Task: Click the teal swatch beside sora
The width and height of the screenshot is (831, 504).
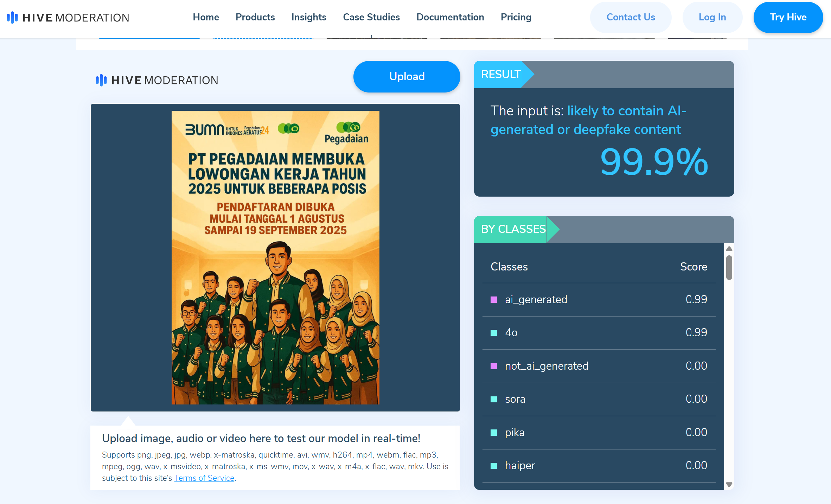Action: (494, 399)
